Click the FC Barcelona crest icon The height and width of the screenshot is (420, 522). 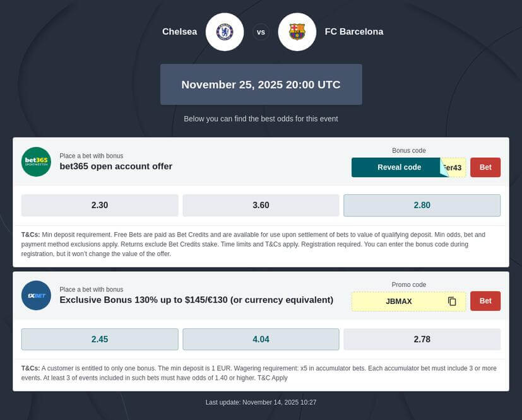point(297,32)
